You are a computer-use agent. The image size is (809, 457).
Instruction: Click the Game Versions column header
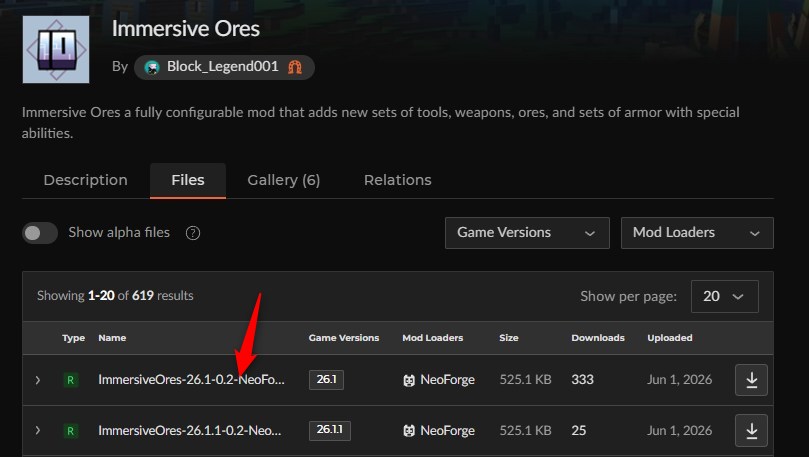coord(344,338)
